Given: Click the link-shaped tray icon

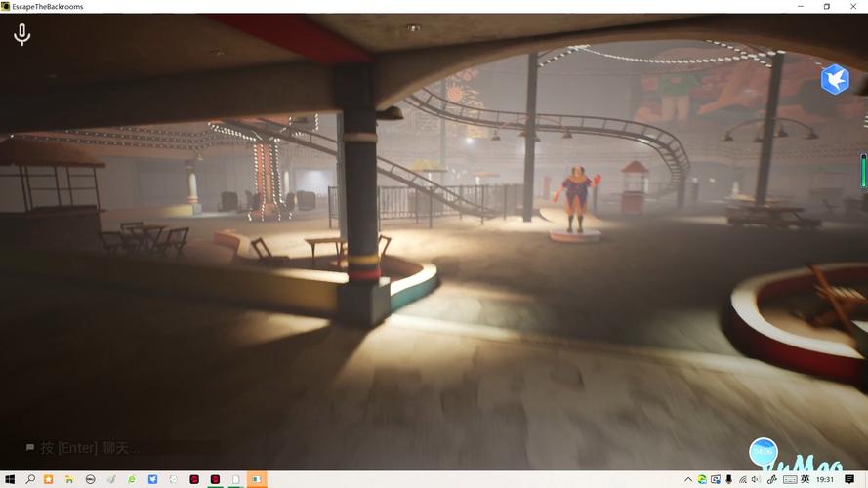Looking at the screenshot, I should (x=771, y=479).
